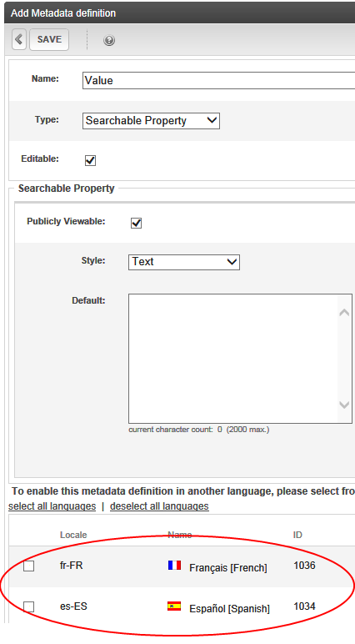
Task: Enable the es-ES locale checkbox
Action: (28, 606)
